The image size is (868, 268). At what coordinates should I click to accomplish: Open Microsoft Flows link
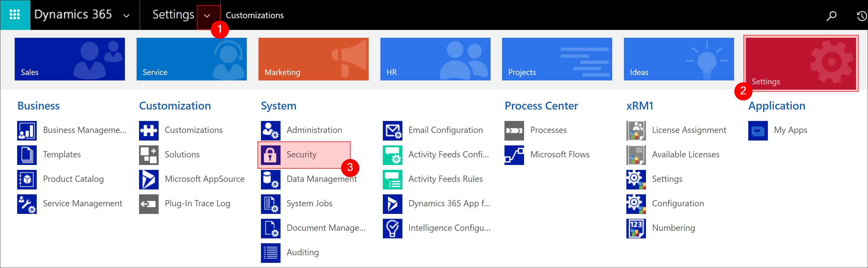tap(559, 155)
